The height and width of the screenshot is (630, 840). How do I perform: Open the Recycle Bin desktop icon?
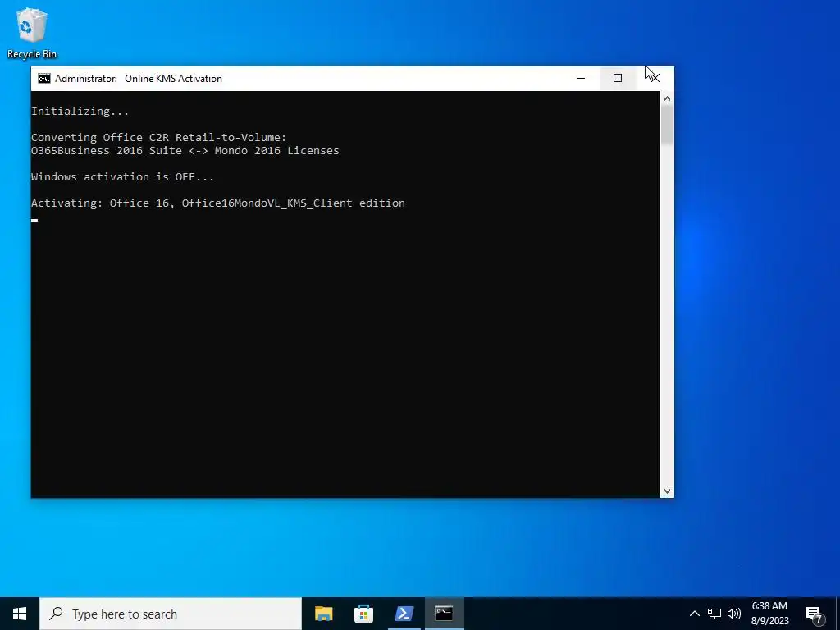[32, 33]
